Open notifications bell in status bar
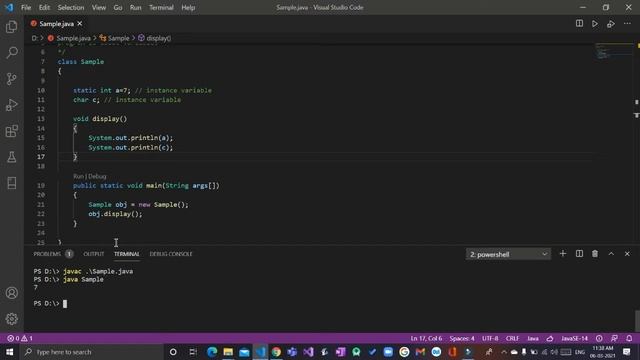640x360 pixels. pyautogui.click(x=629, y=338)
